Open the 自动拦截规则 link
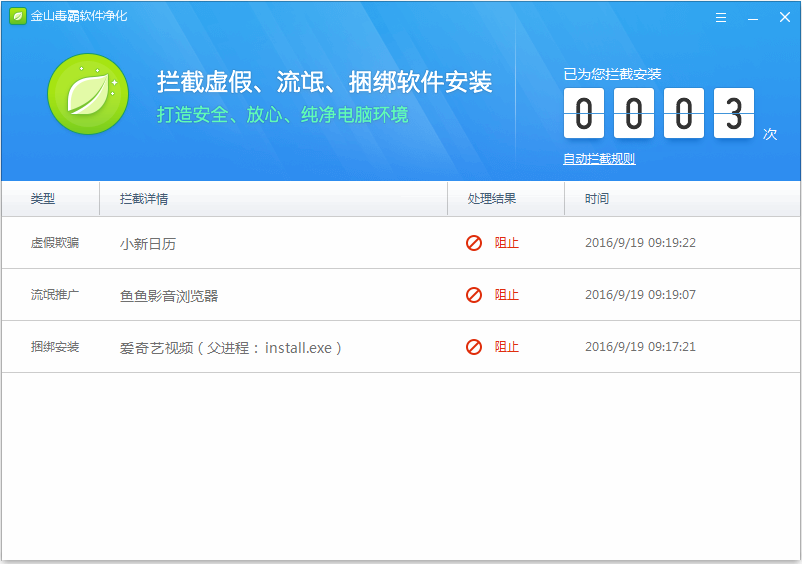The image size is (802, 564). pyautogui.click(x=599, y=159)
